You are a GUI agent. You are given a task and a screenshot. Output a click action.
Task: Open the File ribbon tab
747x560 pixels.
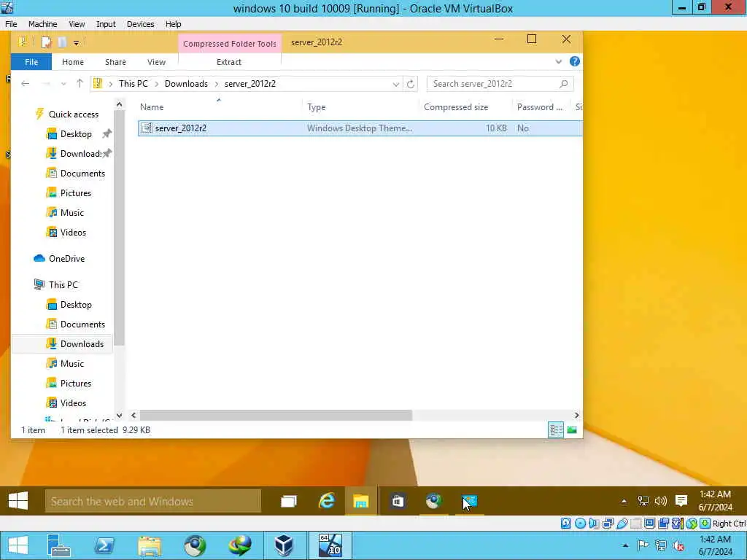31,62
